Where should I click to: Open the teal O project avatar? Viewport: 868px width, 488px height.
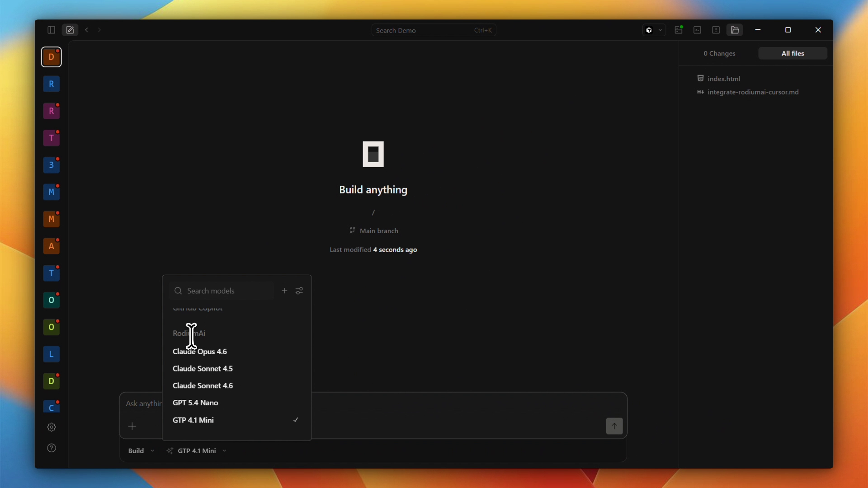pyautogui.click(x=52, y=300)
